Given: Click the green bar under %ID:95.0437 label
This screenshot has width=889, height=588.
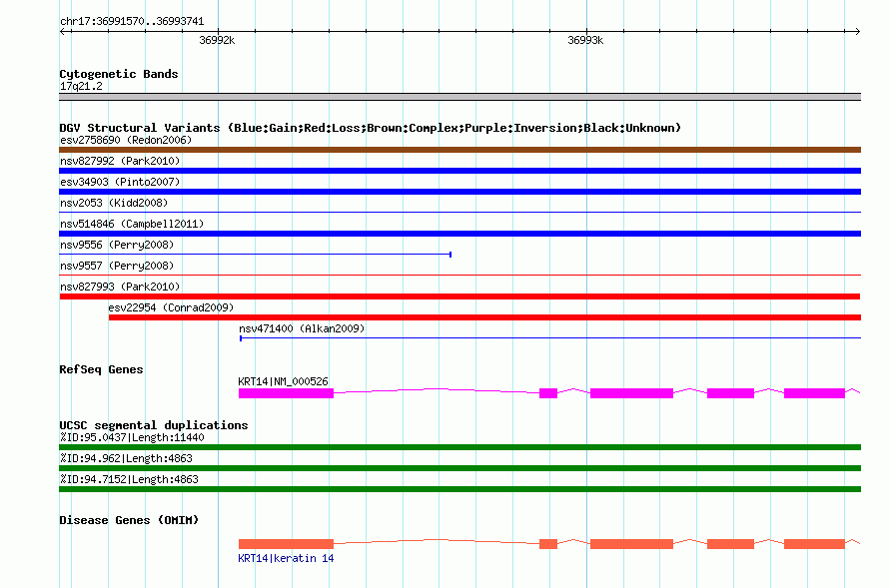Looking at the screenshot, I should pos(459,447).
